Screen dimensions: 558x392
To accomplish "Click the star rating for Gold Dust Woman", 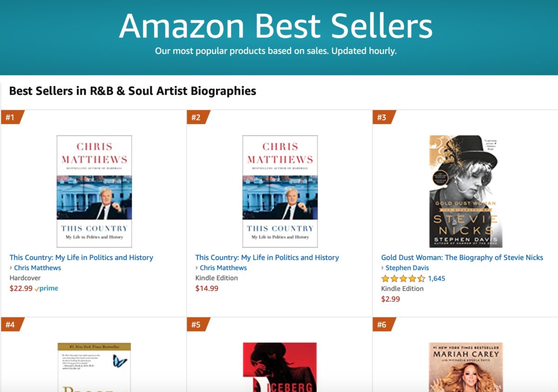I will (x=403, y=279).
